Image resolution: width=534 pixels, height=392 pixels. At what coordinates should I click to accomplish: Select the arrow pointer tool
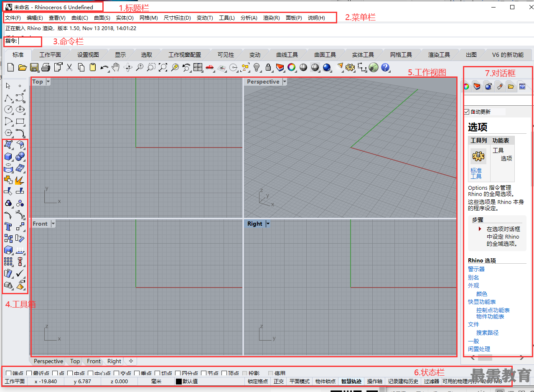click(8, 86)
